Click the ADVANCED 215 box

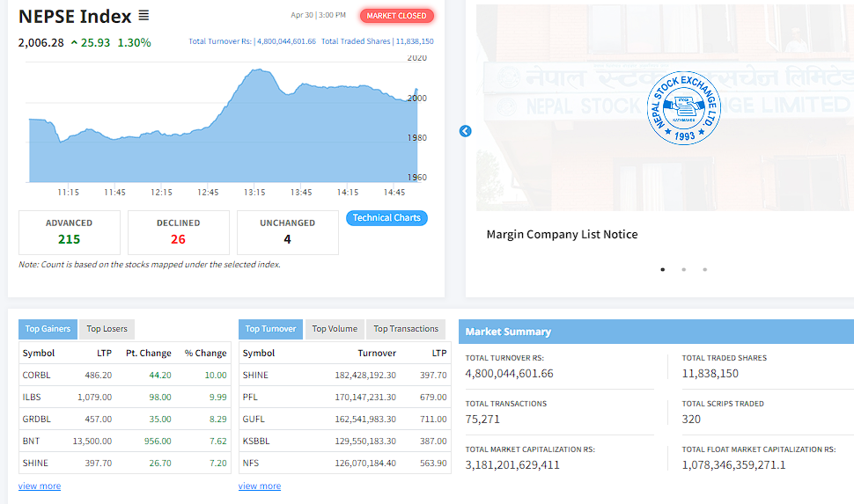[70, 232]
